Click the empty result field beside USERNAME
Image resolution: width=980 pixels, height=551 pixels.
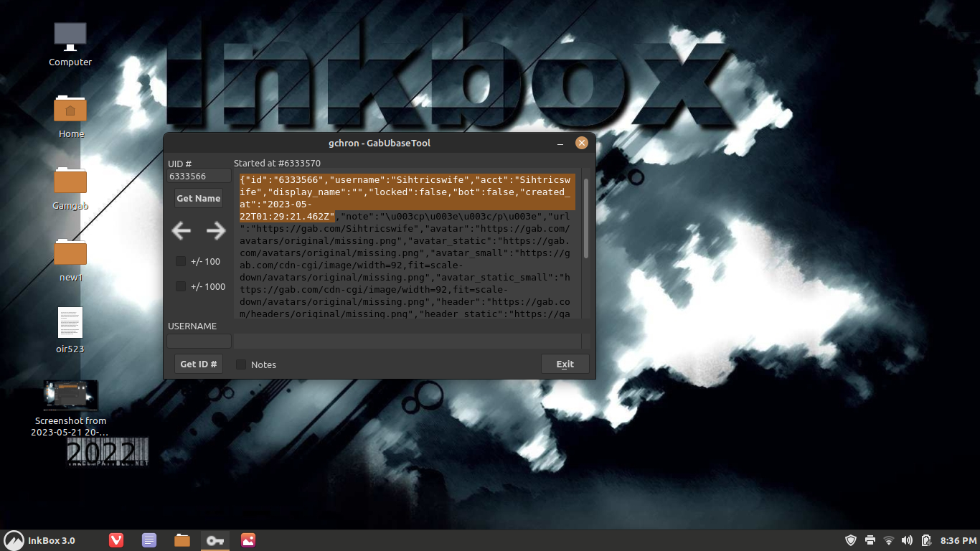click(x=407, y=341)
